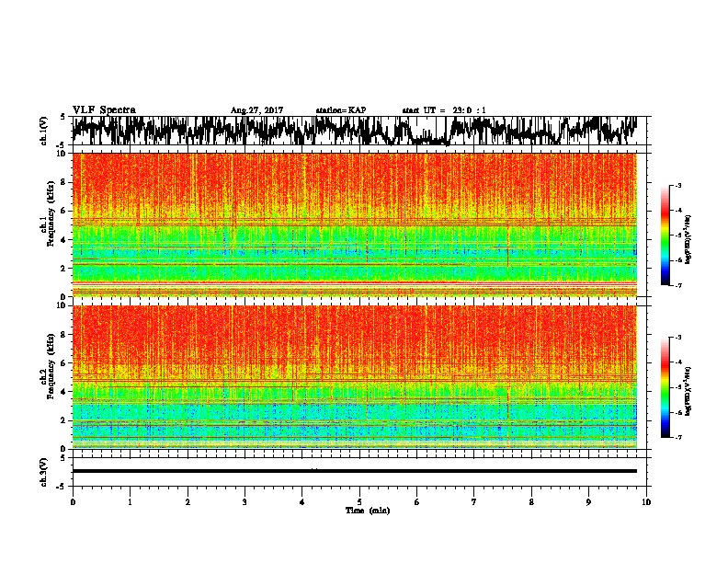The height and width of the screenshot is (563, 728).
Task: Select the 'Time (min)' axis label
Action: pos(368,511)
